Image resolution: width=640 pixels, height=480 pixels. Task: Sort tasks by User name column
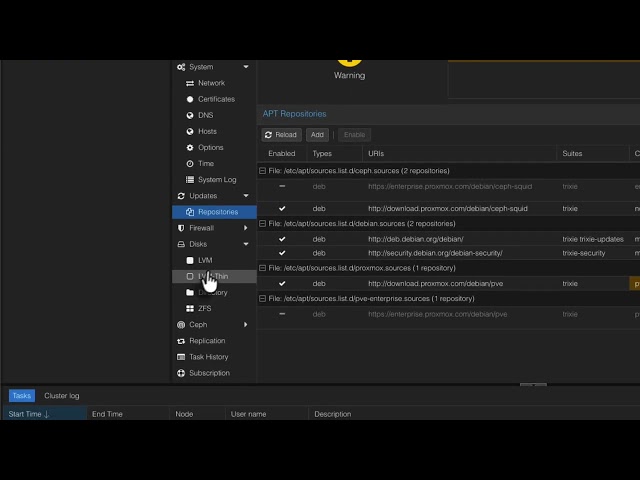267,414
